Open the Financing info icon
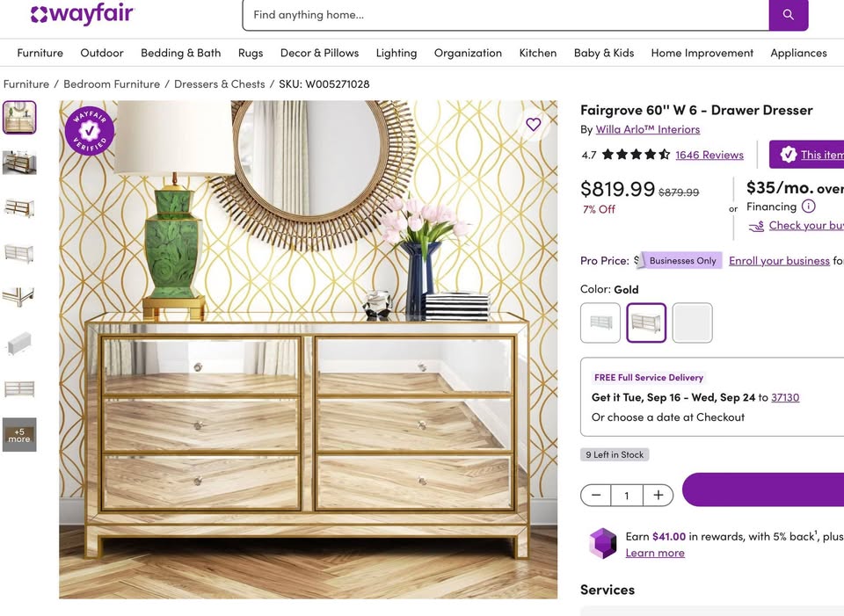 809,206
